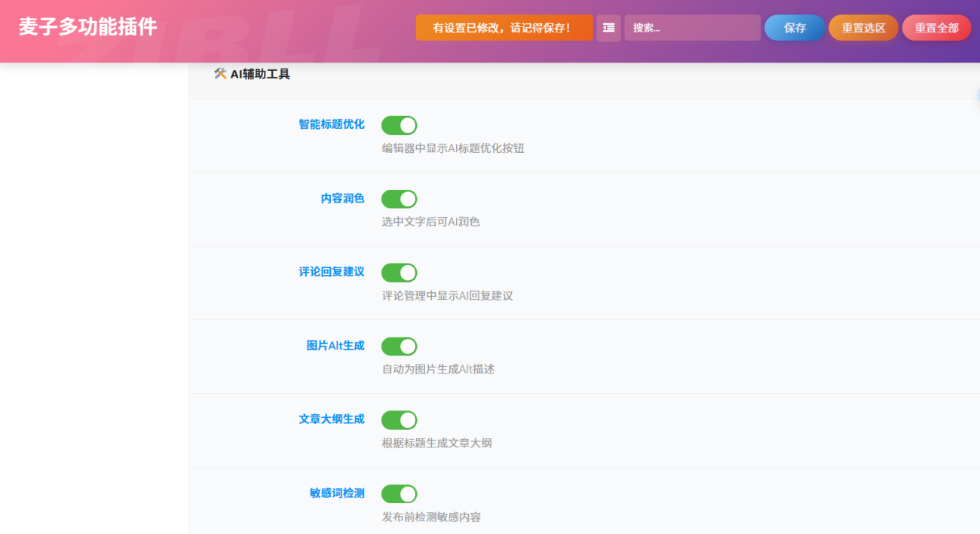Screen dimensions: 980x534
Task: Turn off the 内容润色 switch
Action: pos(399,199)
